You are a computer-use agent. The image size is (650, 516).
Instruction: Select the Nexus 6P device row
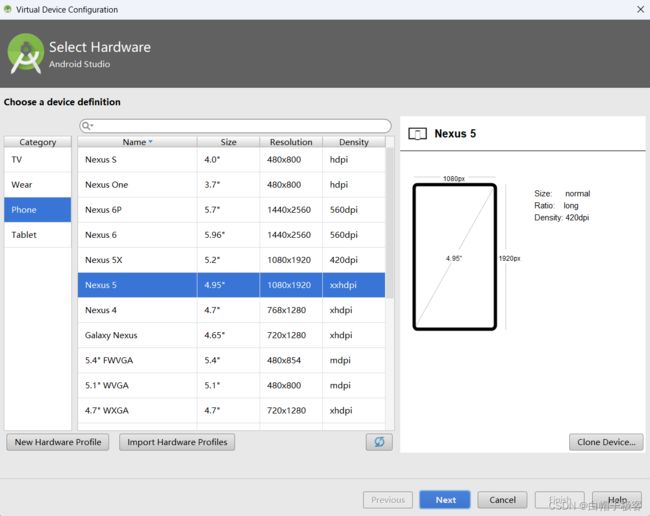[231, 210]
